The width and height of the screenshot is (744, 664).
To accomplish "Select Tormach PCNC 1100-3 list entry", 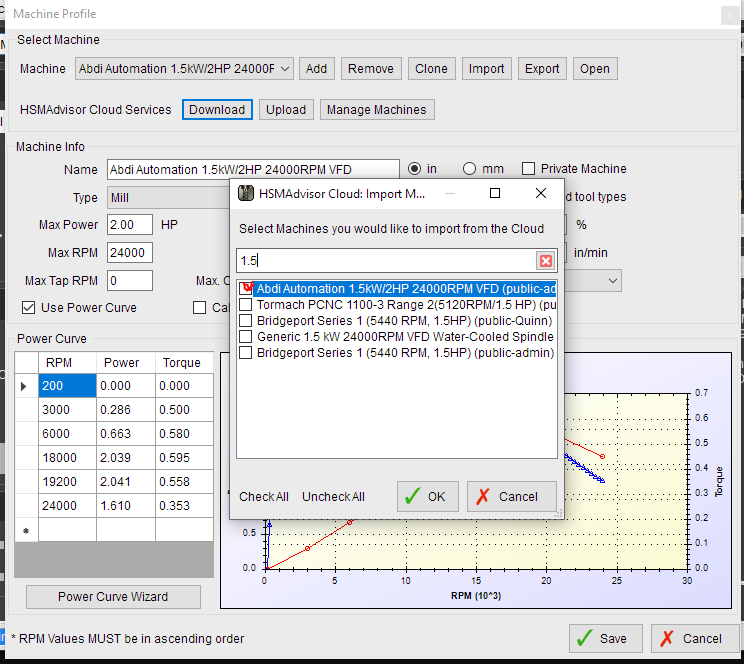I will click(x=406, y=305).
